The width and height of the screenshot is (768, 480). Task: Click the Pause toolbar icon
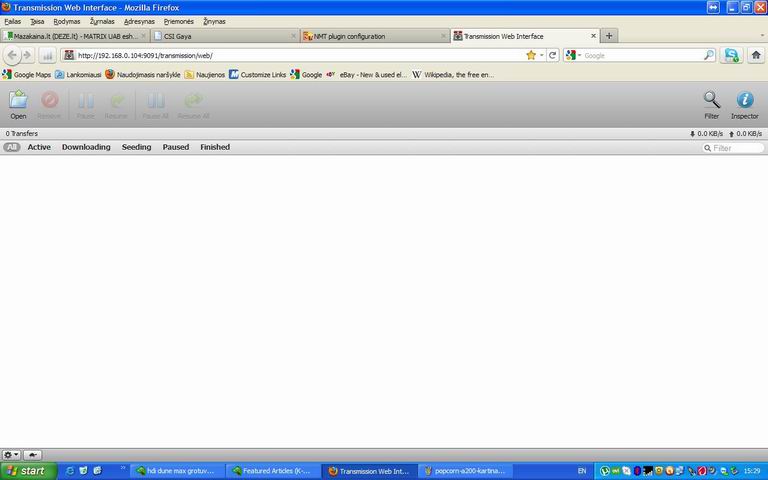pyautogui.click(x=85, y=104)
